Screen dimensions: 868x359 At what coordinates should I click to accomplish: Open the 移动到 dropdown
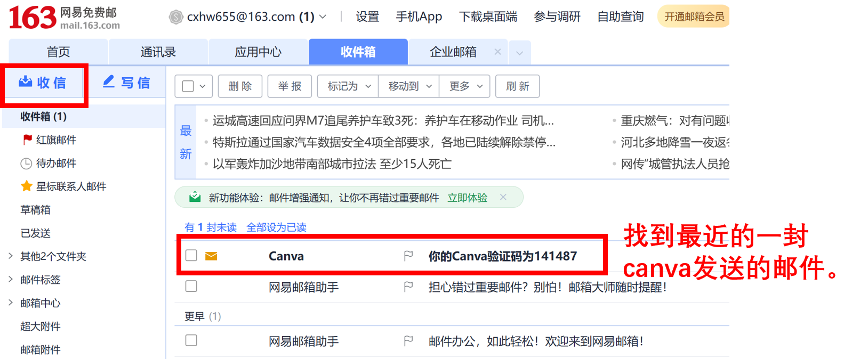(408, 86)
